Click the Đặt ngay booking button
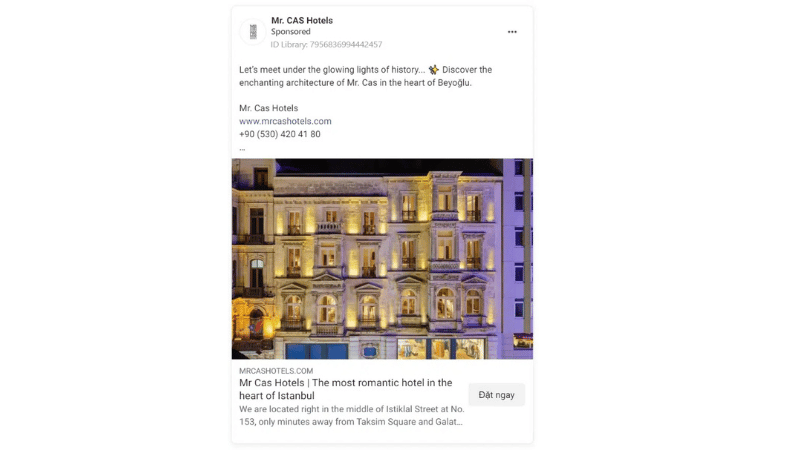The height and width of the screenshot is (450, 800). (x=496, y=395)
